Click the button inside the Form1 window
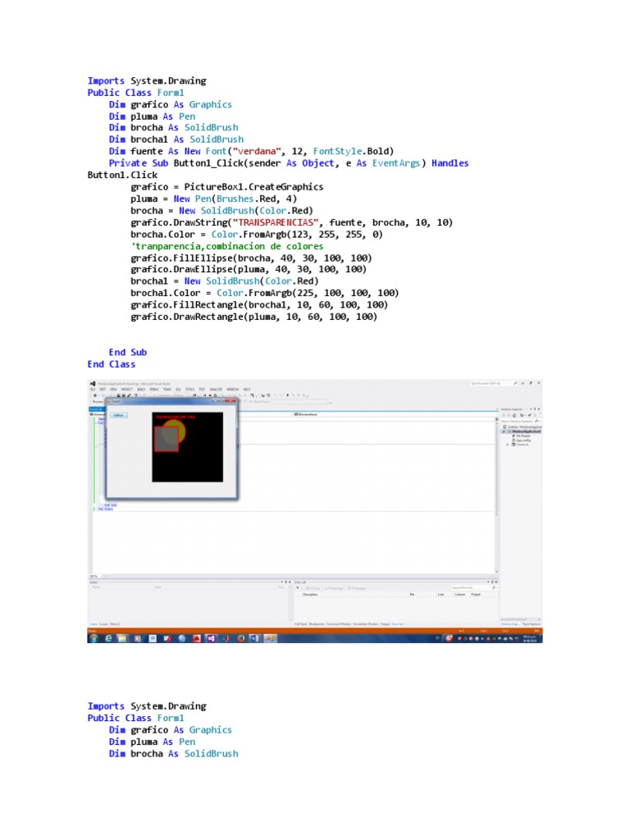 (118, 415)
